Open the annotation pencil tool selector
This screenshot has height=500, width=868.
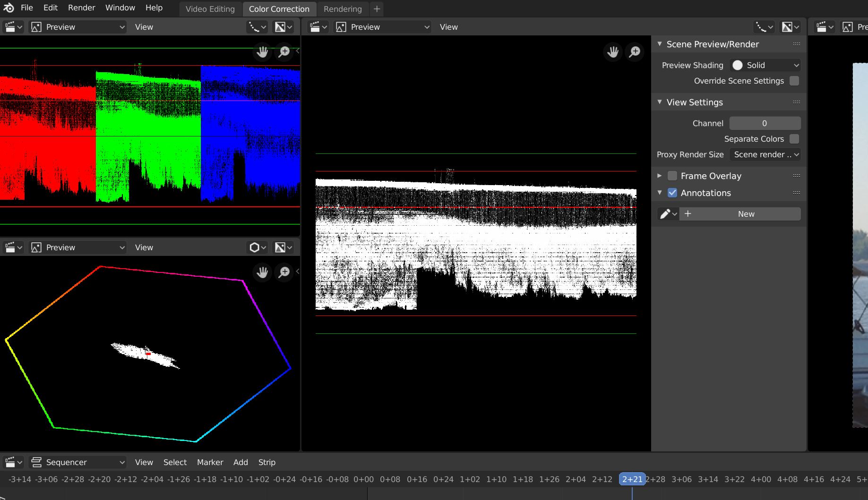point(668,213)
